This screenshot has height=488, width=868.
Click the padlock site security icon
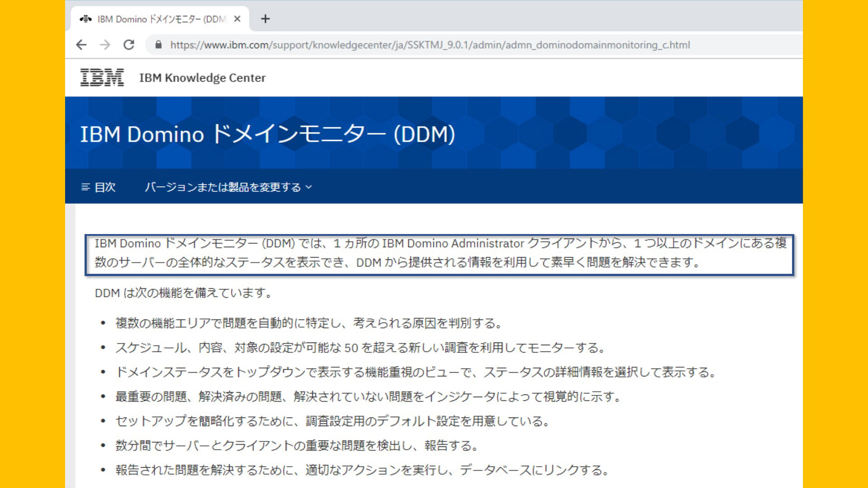(x=158, y=45)
